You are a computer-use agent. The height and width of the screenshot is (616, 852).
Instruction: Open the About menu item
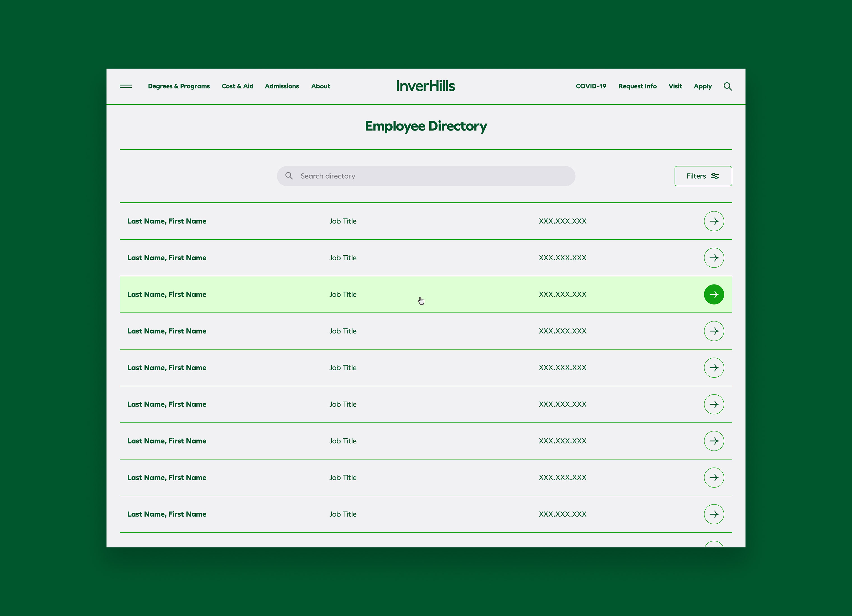pyautogui.click(x=320, y=86)
